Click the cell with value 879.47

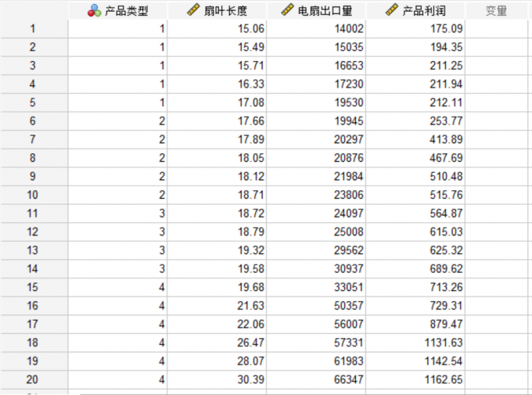click(415, 324)
